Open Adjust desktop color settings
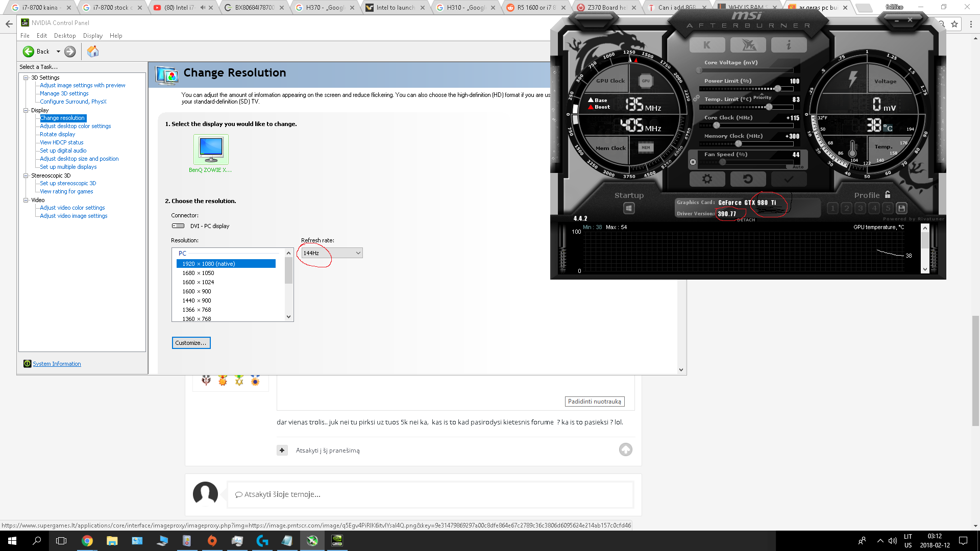Viewport: 980px width, 551px height. coord(76,126)
